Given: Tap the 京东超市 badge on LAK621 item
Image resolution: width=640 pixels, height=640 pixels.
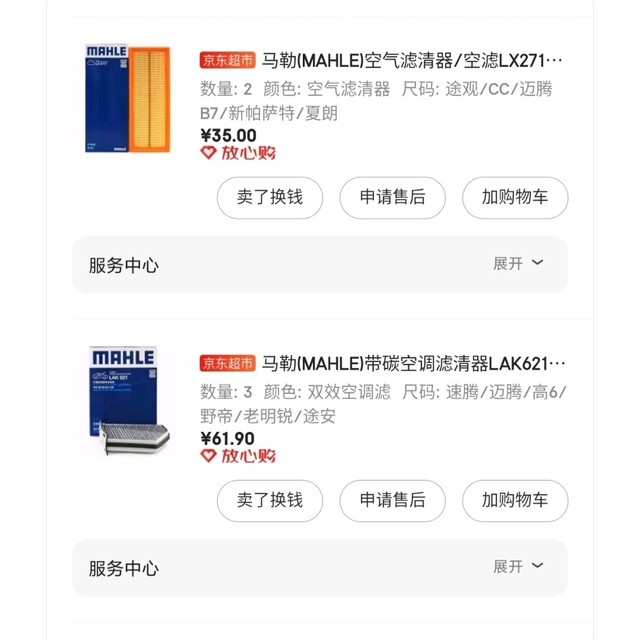Looking at the screenshot, I should point(227,363).
